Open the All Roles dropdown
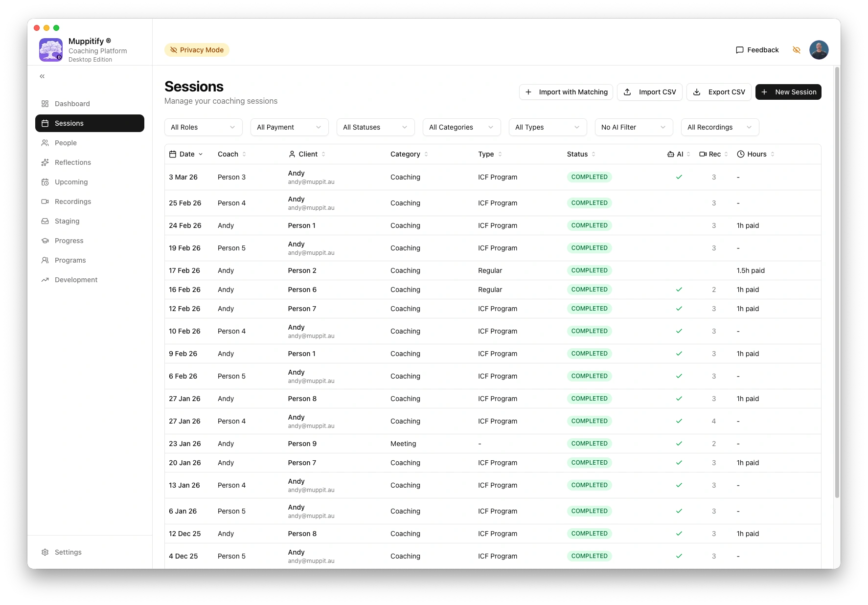The width and height of the screenshot is (868, 605). click(203, 127)
